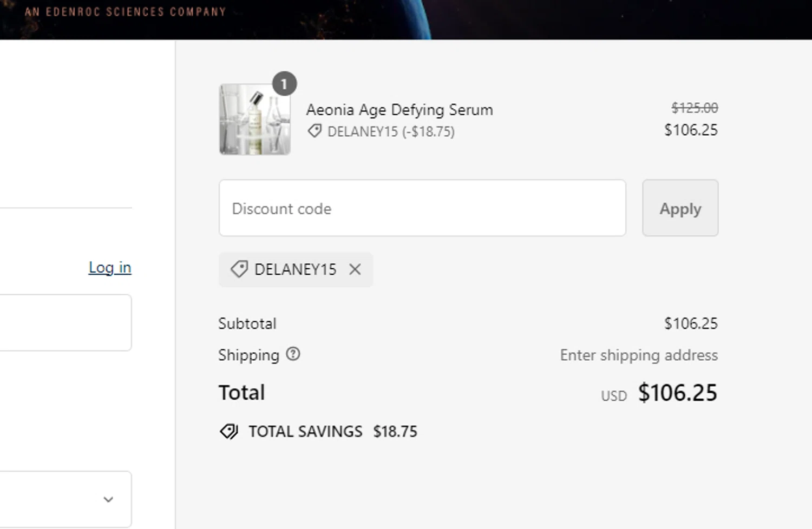
Task: Open the Aeonia serum product thumbnail
Action: [254, 120]
